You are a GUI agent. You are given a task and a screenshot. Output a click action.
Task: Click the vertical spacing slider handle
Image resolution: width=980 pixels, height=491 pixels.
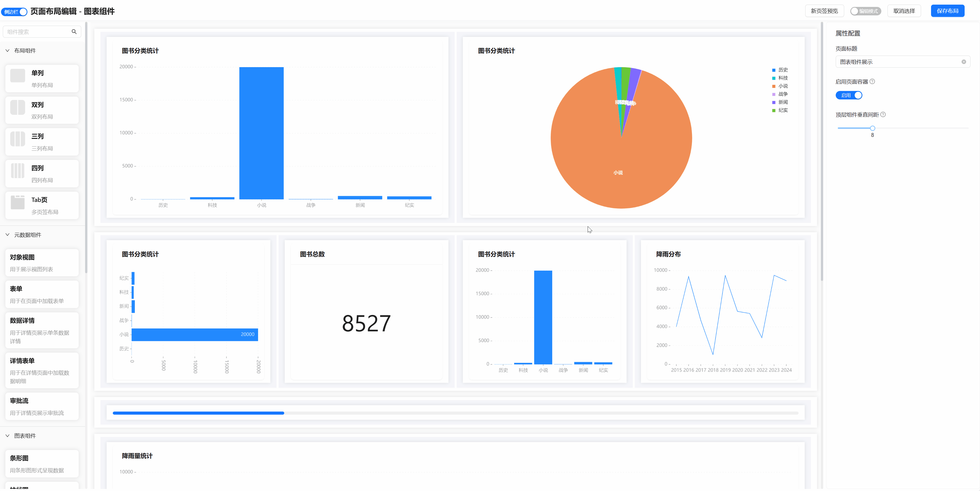(x=872, y=128)
